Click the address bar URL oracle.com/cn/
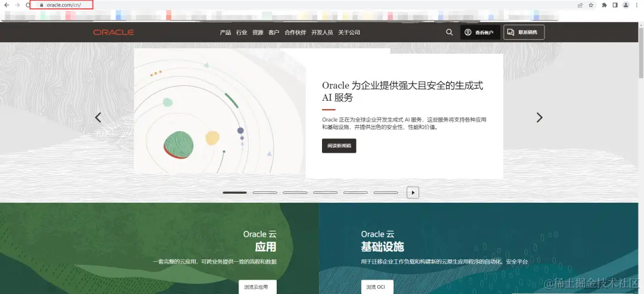The width and height of the screenshot is (644, 294). pos(63,5)
